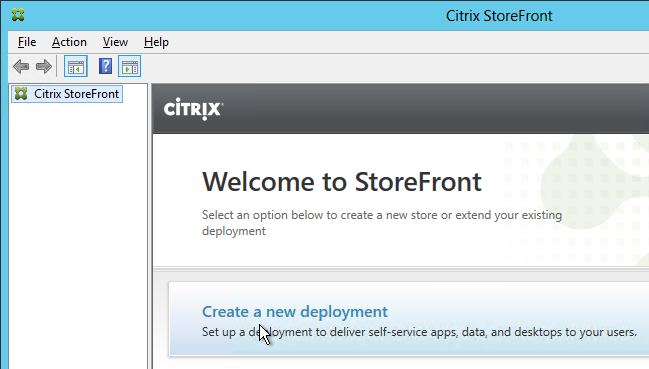Open the File menu
Screen dimensions: 649x369
pos(27,42)
